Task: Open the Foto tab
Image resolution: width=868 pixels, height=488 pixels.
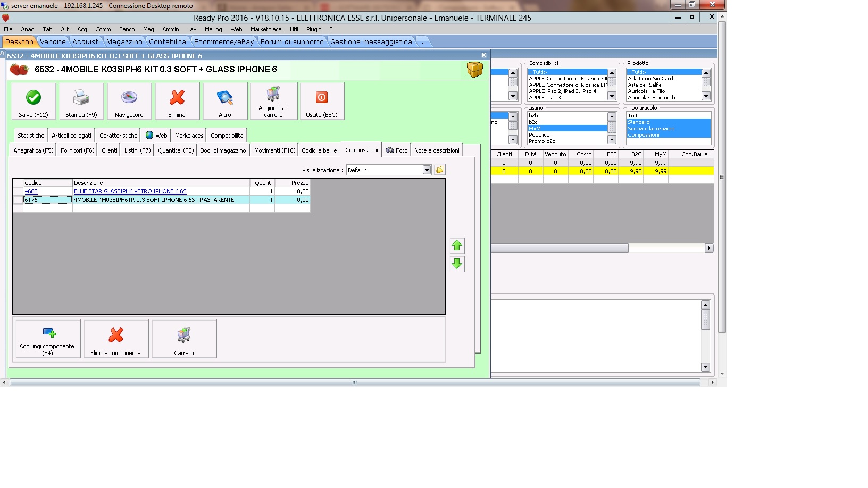Action: 397,150
